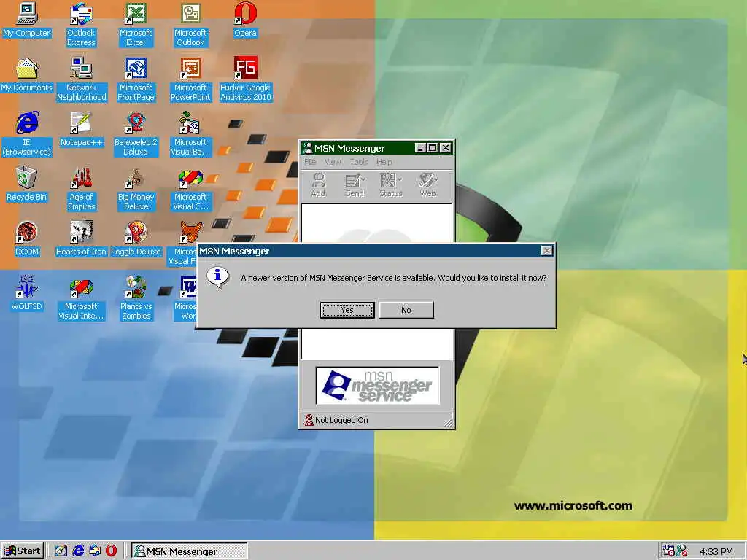Open Help menu in MSN Messenger window
Viewport: 747px width, 560px height.
(384, 162)
